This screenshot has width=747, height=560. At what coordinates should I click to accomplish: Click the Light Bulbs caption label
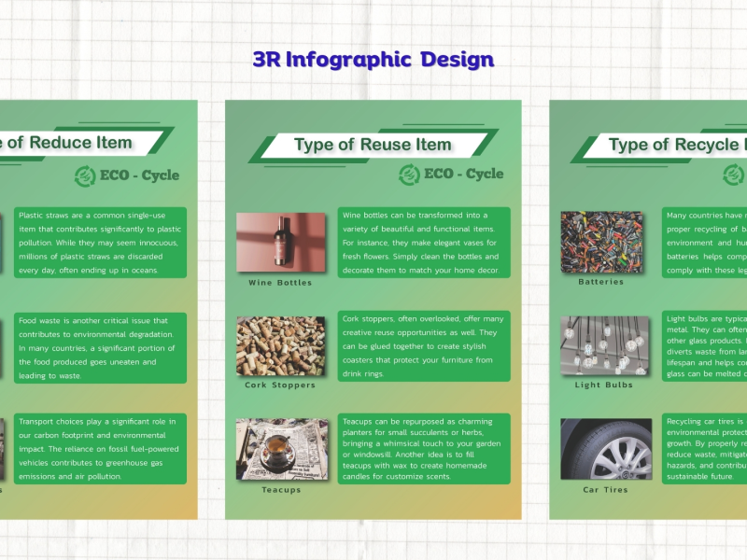[x=604, y=385]
